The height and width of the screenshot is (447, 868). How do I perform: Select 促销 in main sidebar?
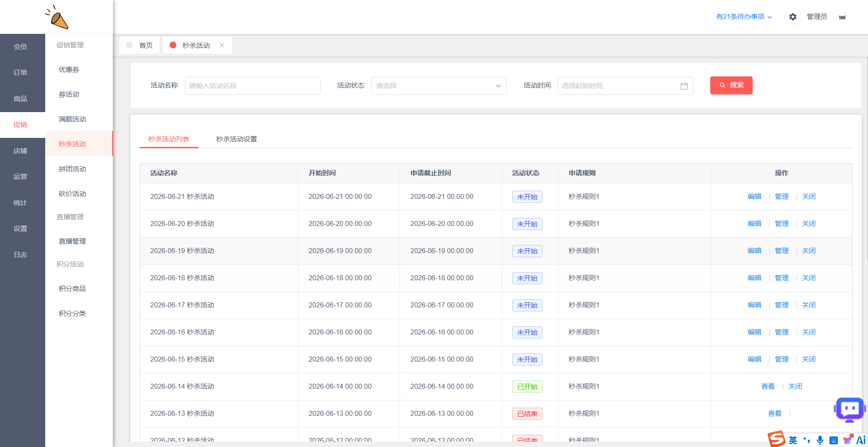click(x=23, y=125)
